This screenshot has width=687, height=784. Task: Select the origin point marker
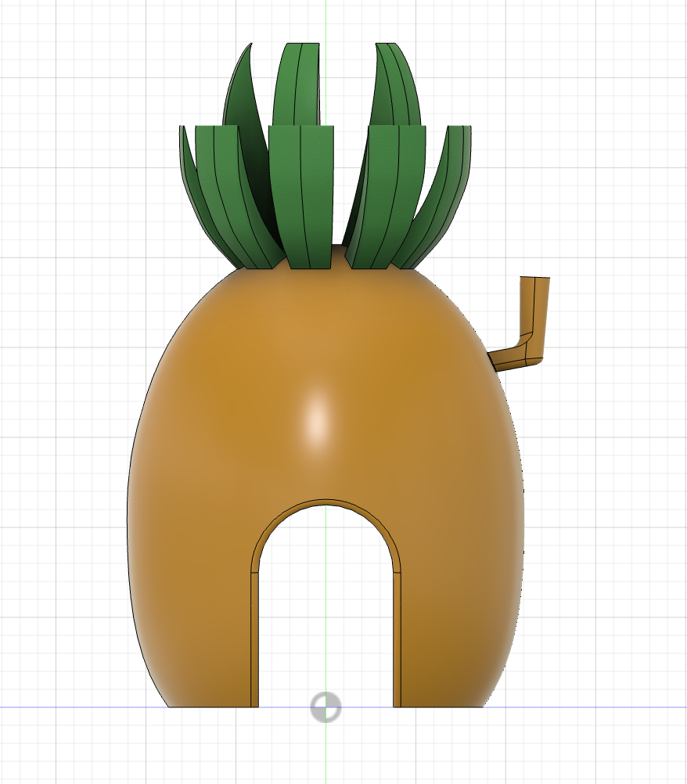tap(326, 708)
